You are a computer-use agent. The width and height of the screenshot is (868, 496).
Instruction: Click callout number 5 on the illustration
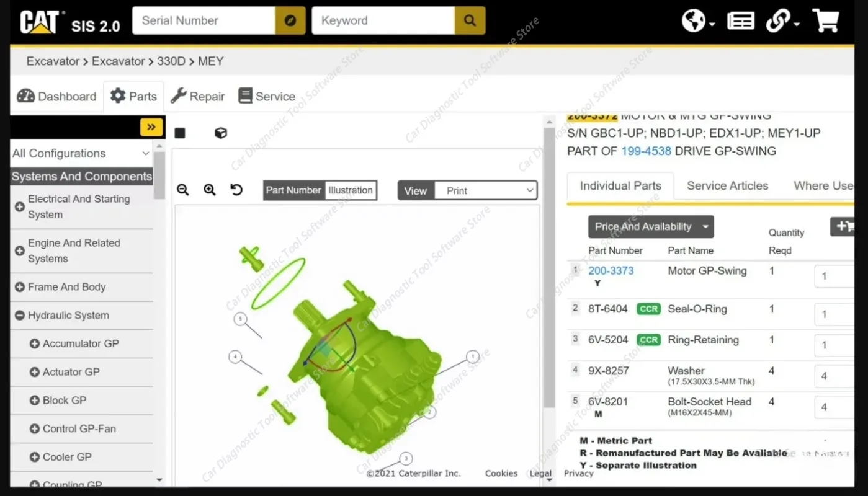pyautogui.click(x=240, y=319)
